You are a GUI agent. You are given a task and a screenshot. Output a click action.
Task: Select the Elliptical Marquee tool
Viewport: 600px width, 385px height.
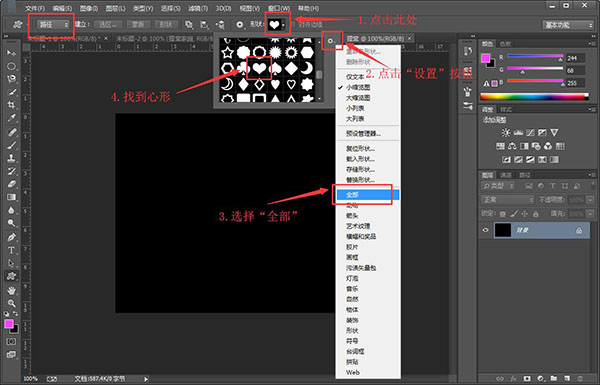coord(11,66)
